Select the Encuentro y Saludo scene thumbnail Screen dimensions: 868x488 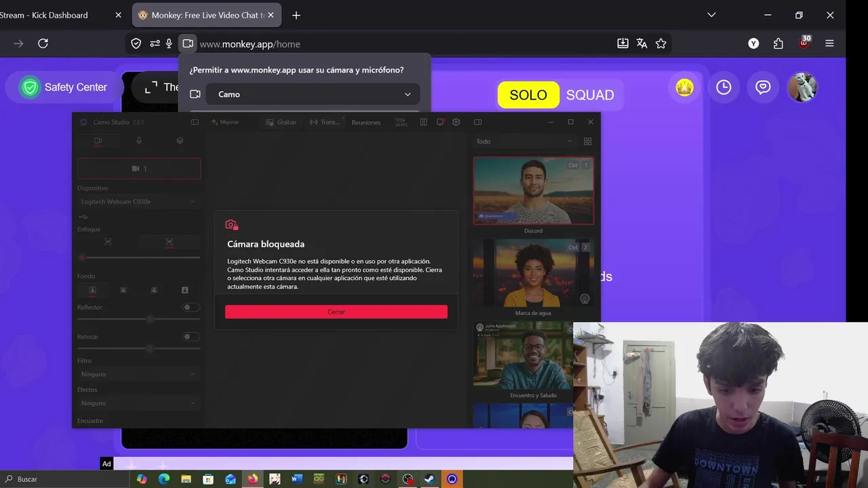[523, 355]
